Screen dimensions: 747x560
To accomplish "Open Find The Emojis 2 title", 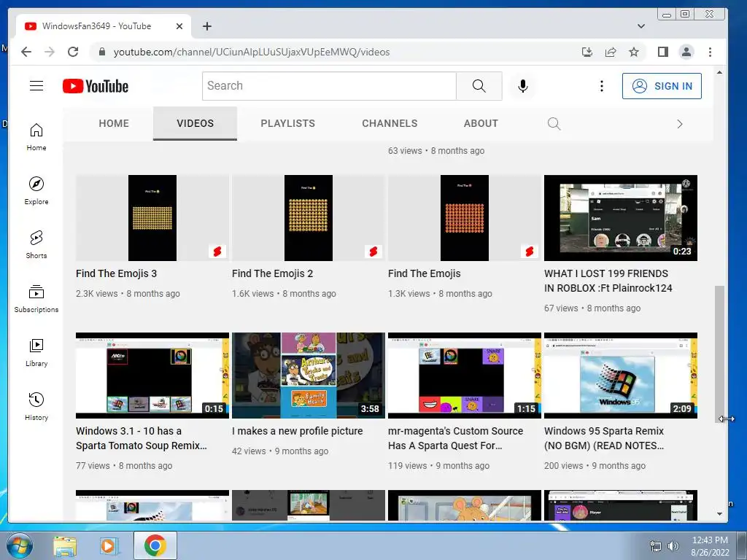I will point(273,273).
